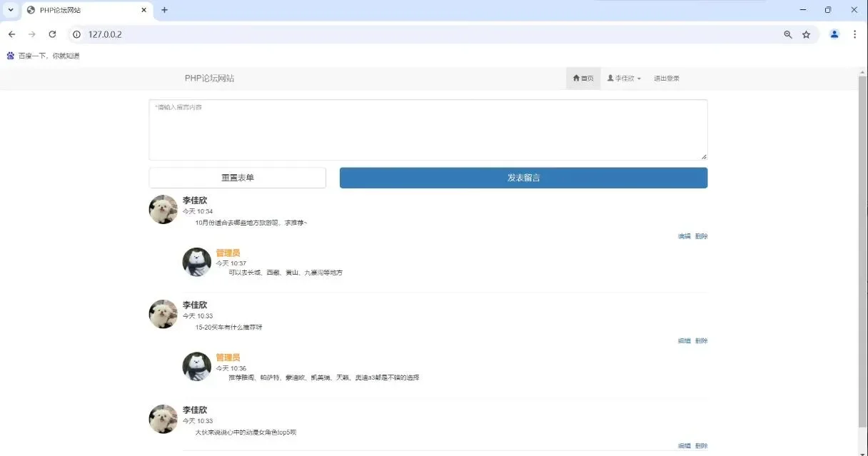Open the tab search dropdown arrow
Viewport: 868px width, 456px height.
[x=9, y=10]
